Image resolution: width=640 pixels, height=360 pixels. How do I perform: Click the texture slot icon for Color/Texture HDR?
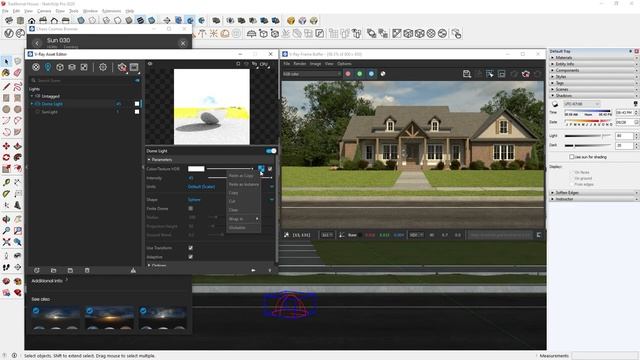click(261, 169)
